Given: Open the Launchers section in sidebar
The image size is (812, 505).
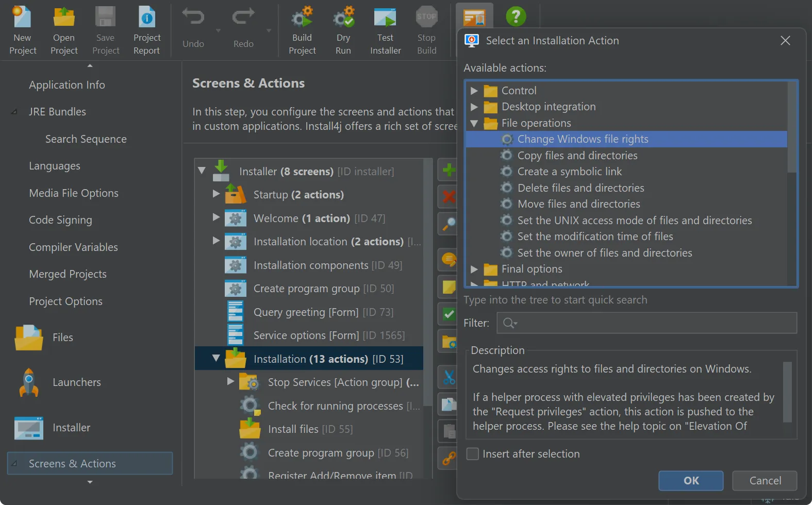Looking at the screenshot, I should pos(76,382).
